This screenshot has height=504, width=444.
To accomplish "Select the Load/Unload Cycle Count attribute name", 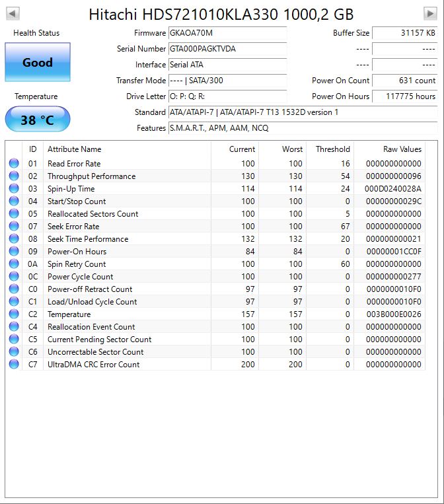I will (x=92, y=301).
